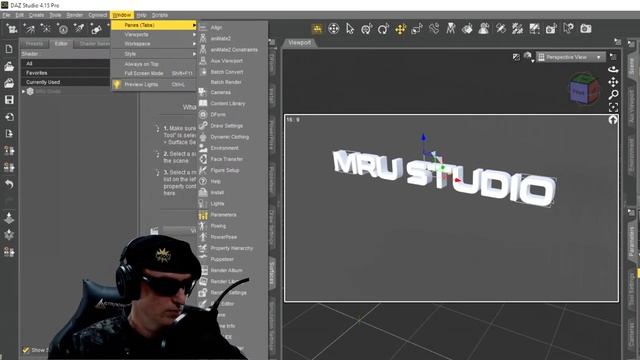This screenshot has height=360, width=640.
Task: Open the aniMate2 pane
Action: click(232, 38)
